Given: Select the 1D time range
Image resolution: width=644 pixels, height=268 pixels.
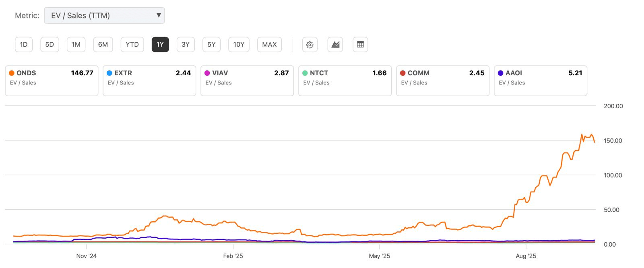Looking at the screenshot, I should [x=24, y=45].
